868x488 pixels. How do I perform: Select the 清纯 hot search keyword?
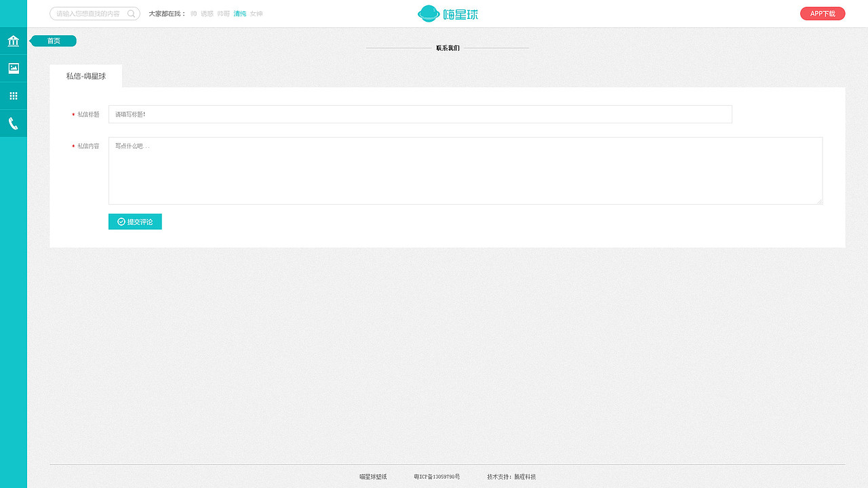coord(240,14)
